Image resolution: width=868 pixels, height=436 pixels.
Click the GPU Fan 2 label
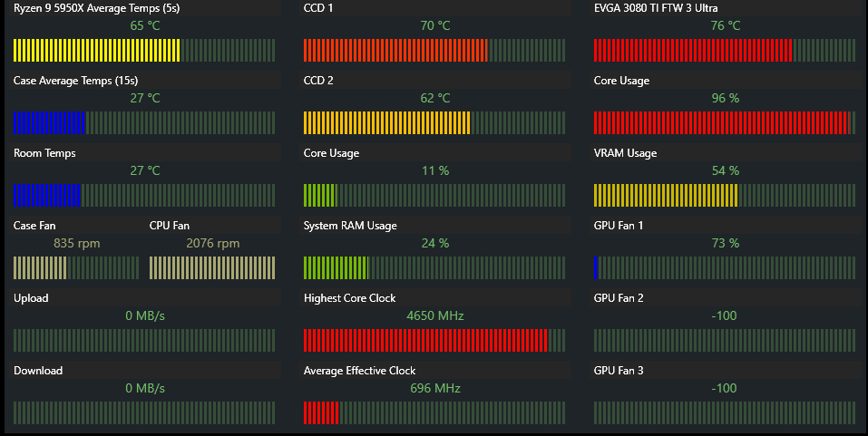619,298
